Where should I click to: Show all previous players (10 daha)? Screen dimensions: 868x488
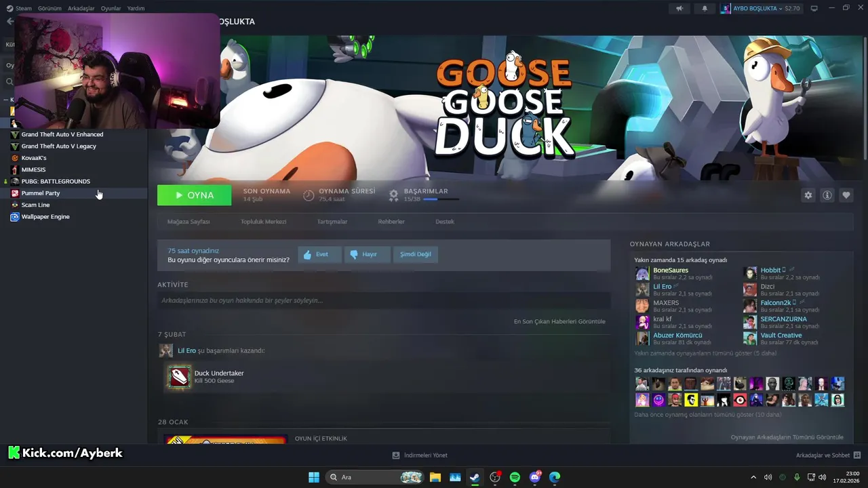point(707,414)
